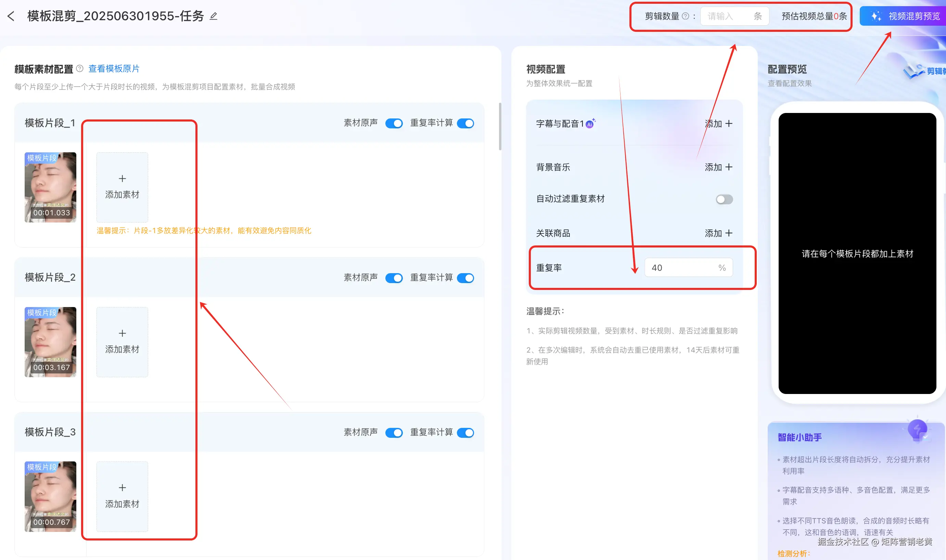Focus the 剪辑数量 input field
Viewport: 946px width, 560px height.
pos(734,16)
